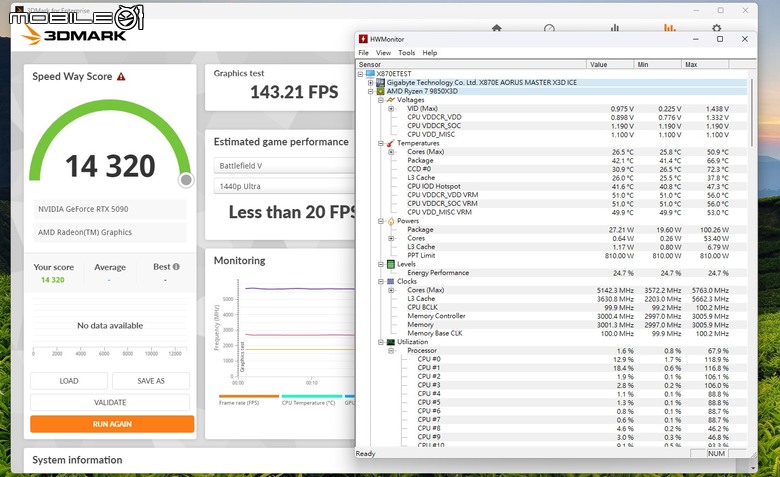This screenshot has height=477, width=780.
Task: Open the HWMonitor Tools menu
Action: pyautogui.click(x=406, y=53)
